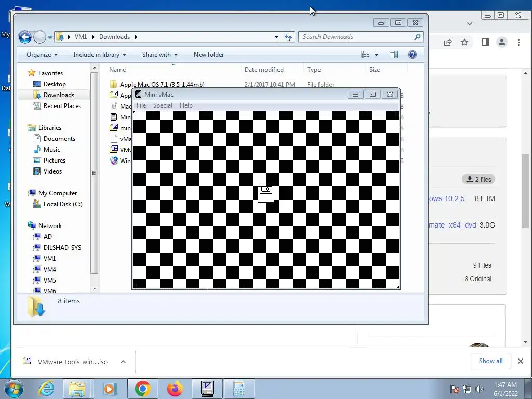
Task: Open the Include in library dropdown
Action: click(x=100, y=54)
